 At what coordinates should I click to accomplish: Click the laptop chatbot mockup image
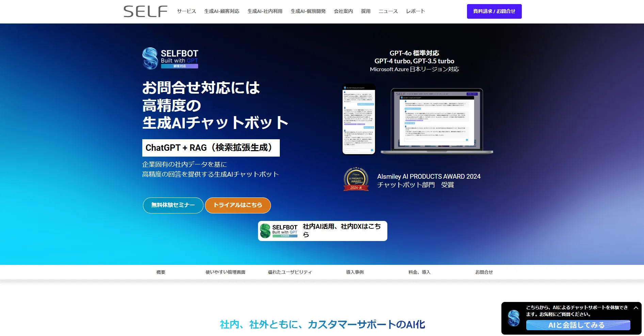437,121
